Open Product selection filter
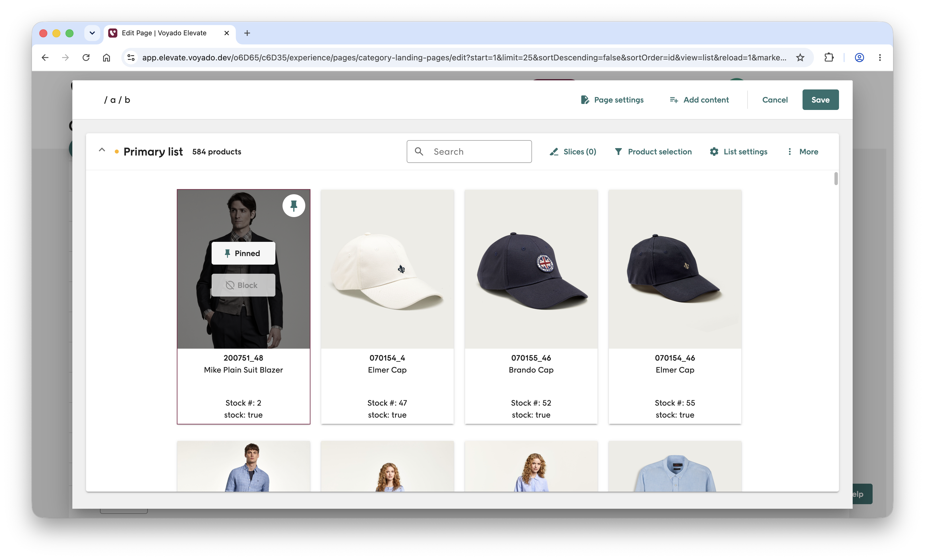Screen dimensions: 925x560 [653, 151]
